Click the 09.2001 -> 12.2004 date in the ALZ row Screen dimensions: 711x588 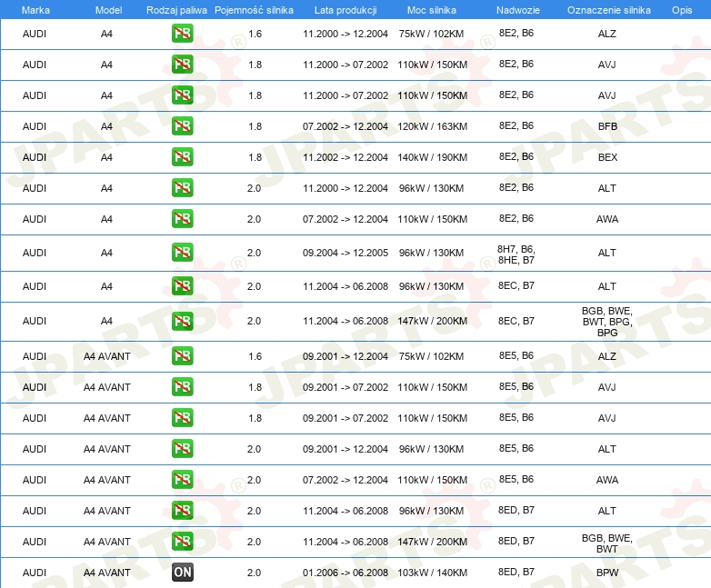tap(345, 356)
